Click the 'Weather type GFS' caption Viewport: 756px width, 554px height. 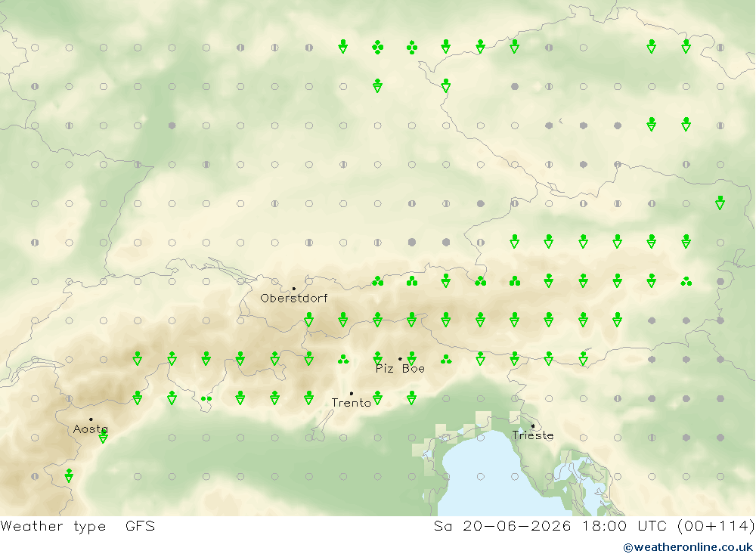point(78,525)
